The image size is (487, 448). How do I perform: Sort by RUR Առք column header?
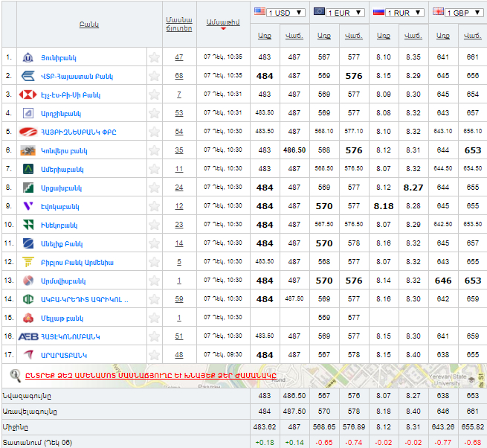pos(384,36)
